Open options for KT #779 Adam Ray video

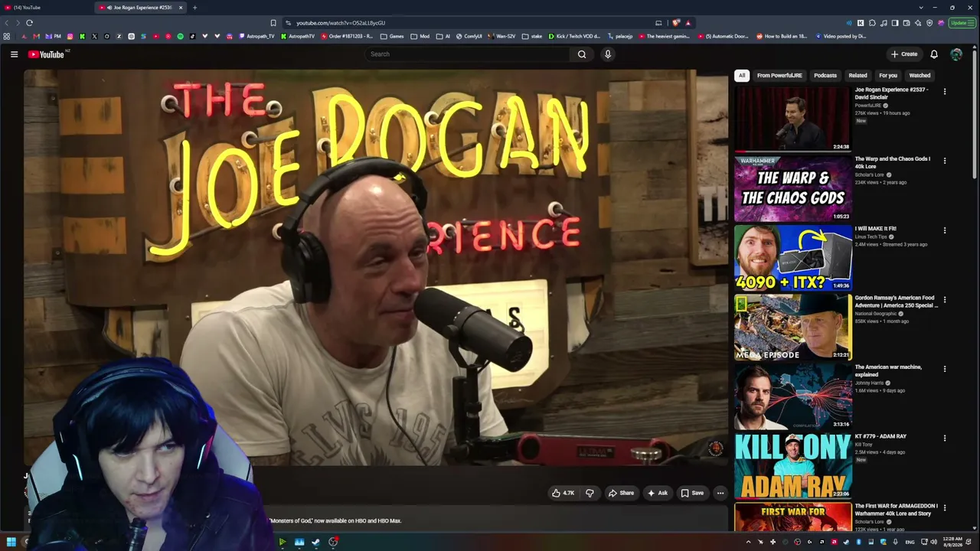pos(945,439)
